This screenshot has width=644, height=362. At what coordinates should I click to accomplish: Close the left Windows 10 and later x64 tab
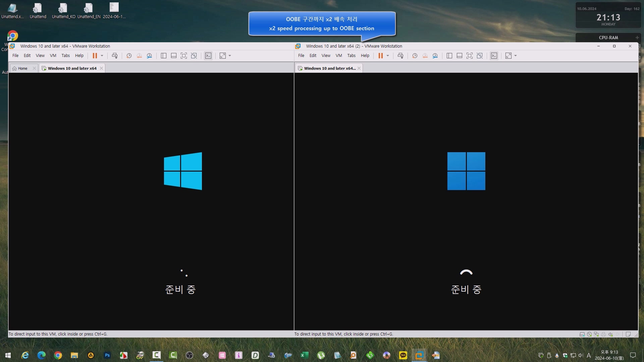point(101,68)
